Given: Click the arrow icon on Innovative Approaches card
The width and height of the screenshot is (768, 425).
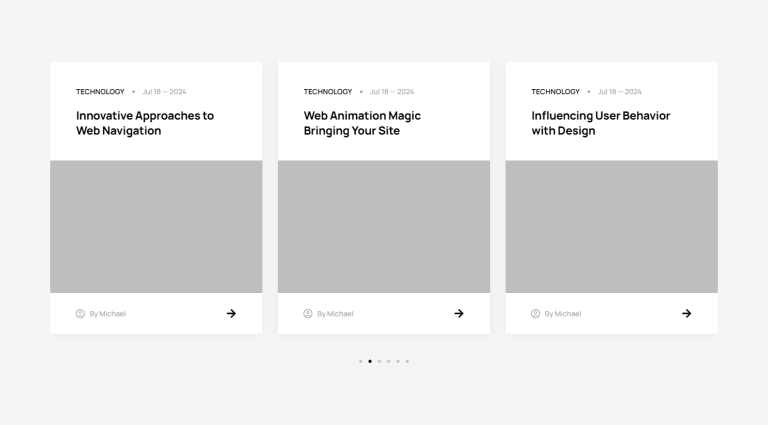Looking at the screenshot, I should point(231,313).
